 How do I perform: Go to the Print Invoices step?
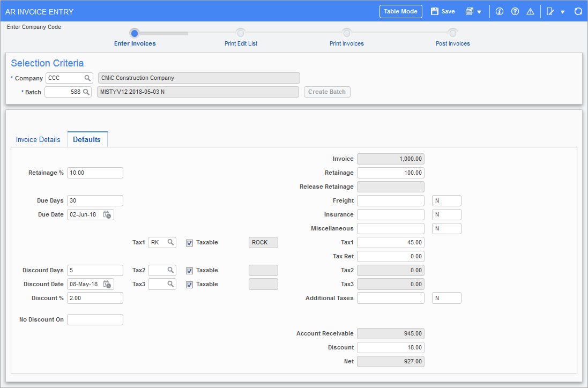click(x=347, y=43)
